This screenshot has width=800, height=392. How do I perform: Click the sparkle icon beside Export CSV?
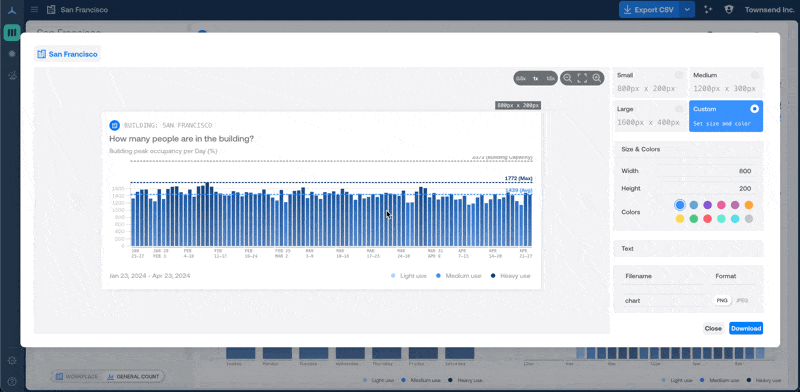[708, 9]
